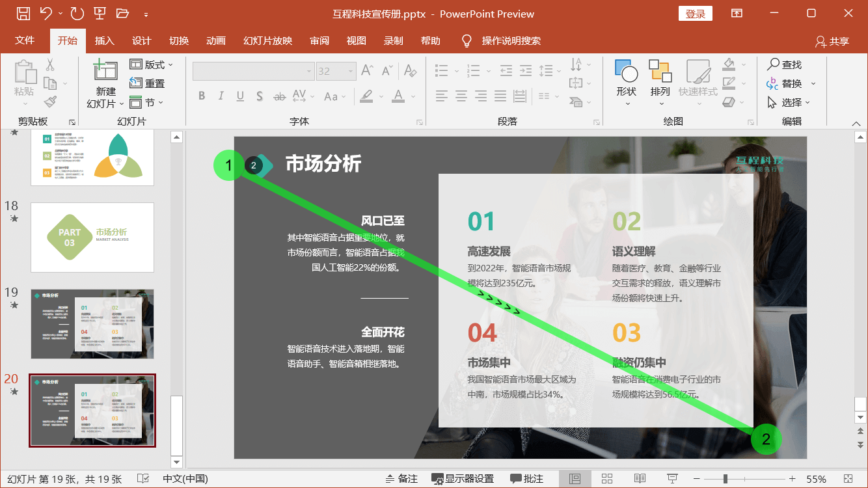This screenshot has height=488, width=868.
Task: Start slideshow from status bar icon
Action: click(x=673, y=479)
